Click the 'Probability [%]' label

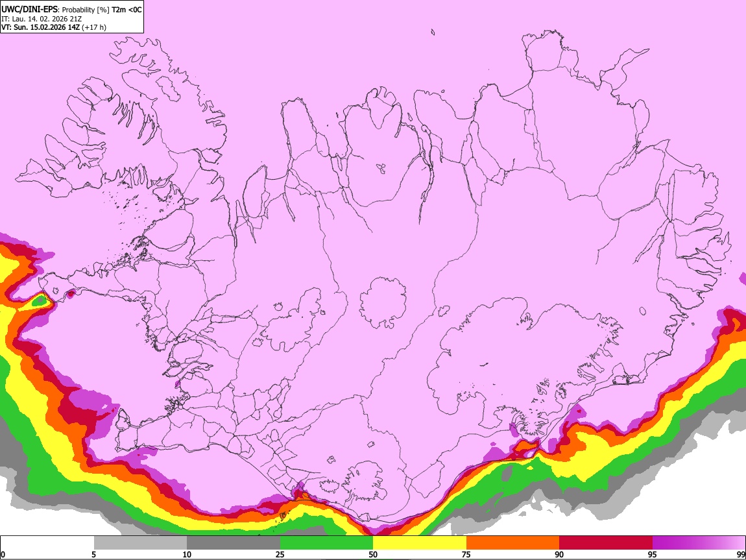tap(86, 10)
